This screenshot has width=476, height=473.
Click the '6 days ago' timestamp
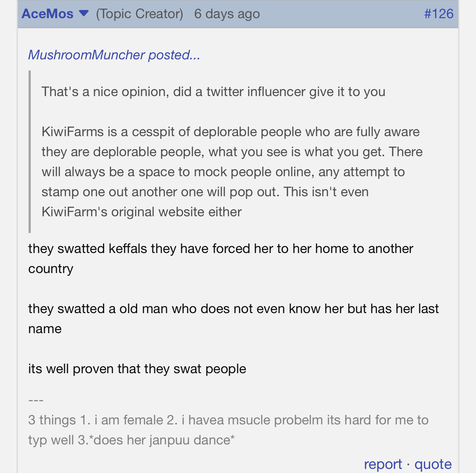(227, 14)
